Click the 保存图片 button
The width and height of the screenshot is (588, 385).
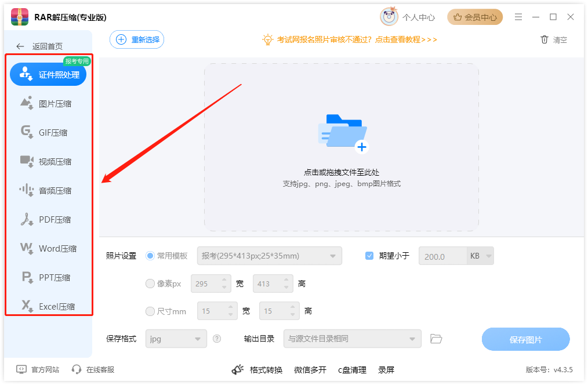coord(525,339)
